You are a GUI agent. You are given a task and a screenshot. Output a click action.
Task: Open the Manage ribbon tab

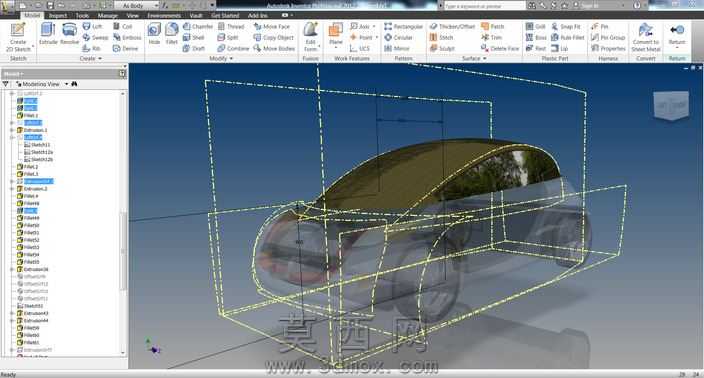click(108, 16)
